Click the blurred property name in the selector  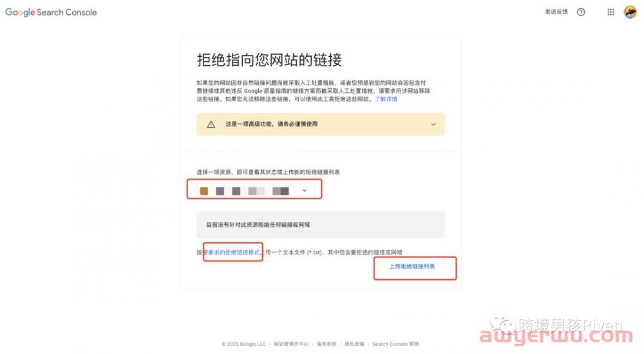[252, 191]
